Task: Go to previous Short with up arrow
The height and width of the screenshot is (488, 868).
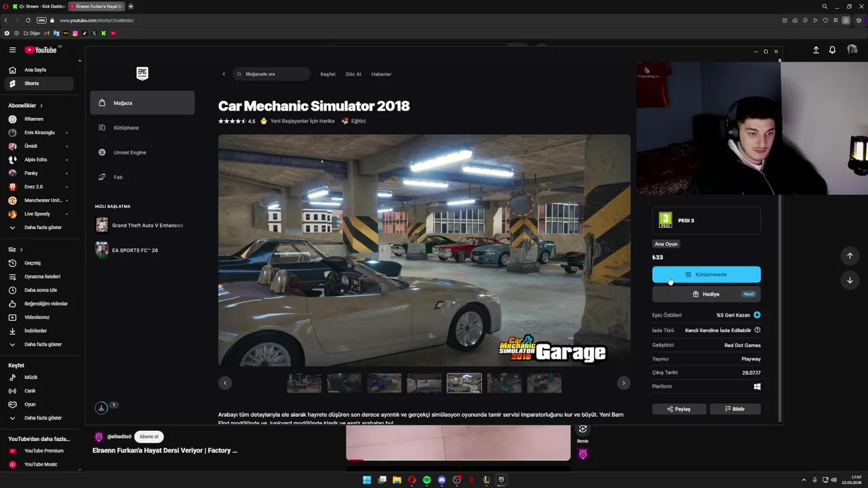Action: 850,256
